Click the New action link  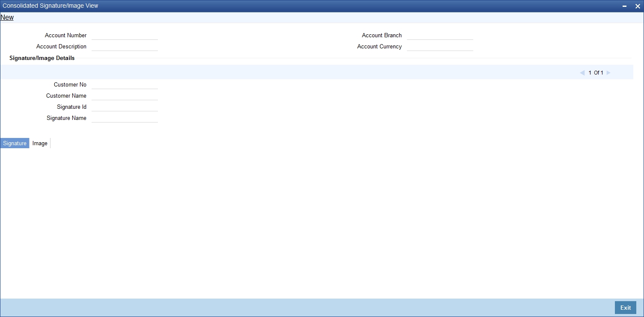[7, 17]
